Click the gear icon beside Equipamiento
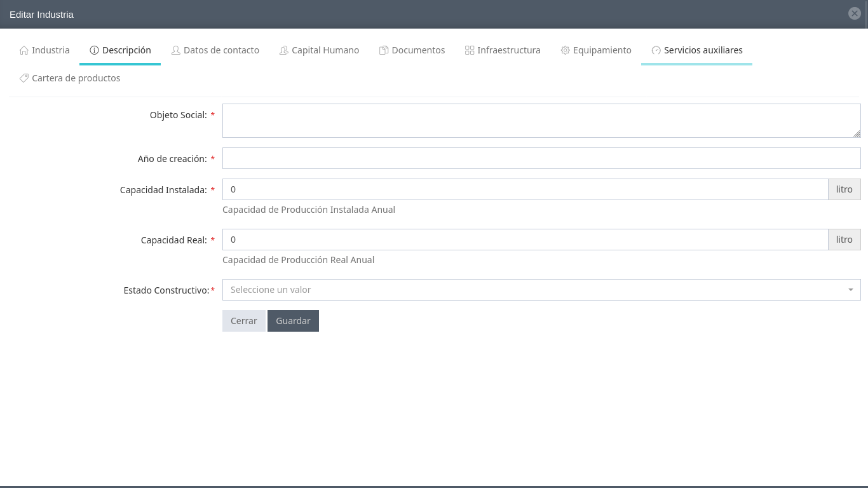 565,50
